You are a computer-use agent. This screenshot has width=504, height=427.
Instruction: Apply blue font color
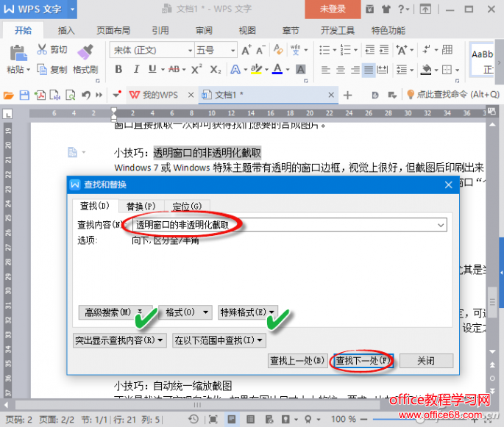pos(277,69)
